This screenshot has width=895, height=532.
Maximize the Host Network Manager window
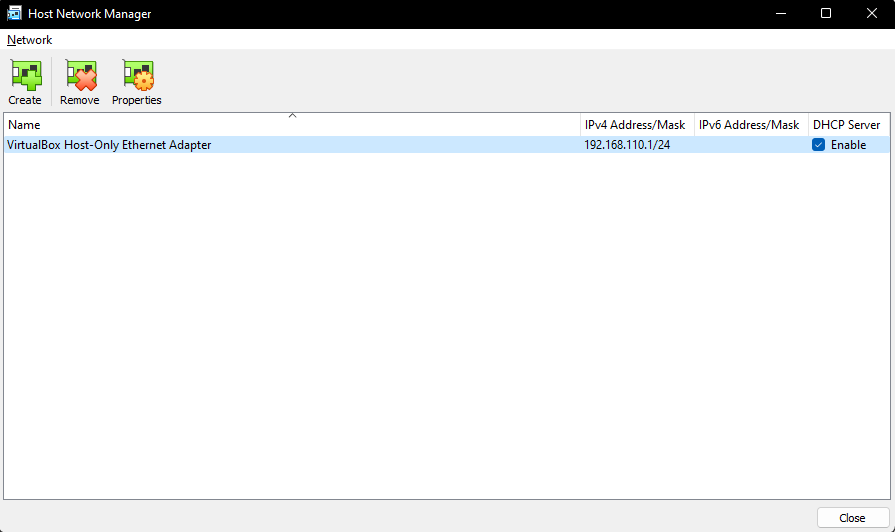pyautogui.click(x=826, y=13)
